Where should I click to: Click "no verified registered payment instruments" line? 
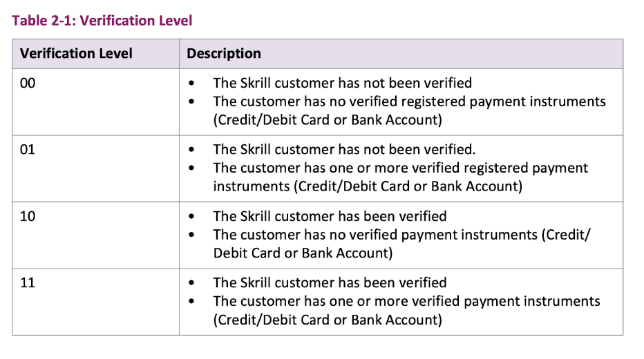409,101
